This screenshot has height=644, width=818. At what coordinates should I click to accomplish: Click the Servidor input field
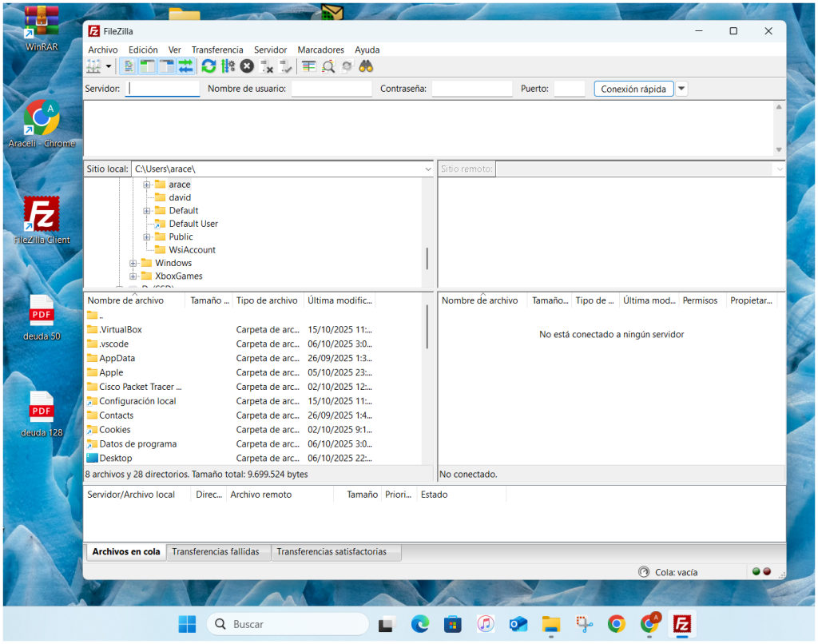click(163, 89)
